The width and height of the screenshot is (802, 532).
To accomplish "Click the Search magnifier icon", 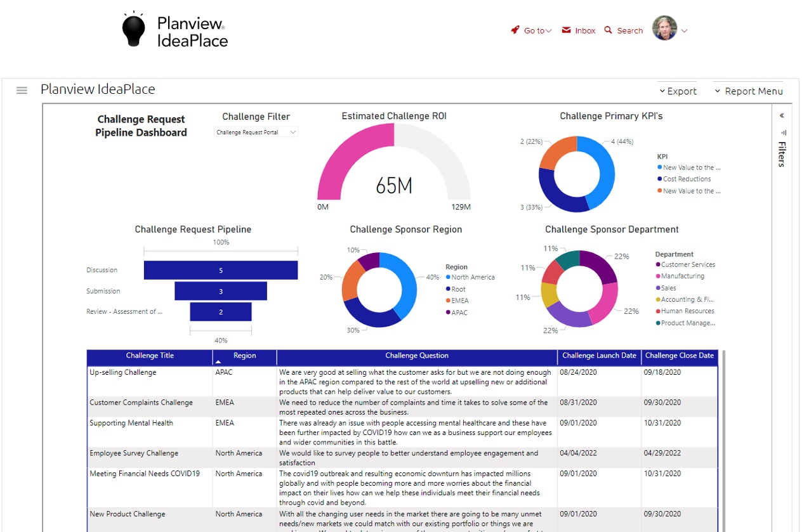I will [x=607, y=30].
